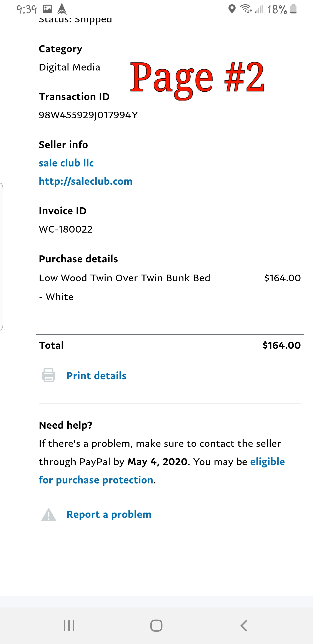Tap the warning triangle icon
The height and width of the screenshot is (644, 313).
pyautogui.click(x=48, y=515)
